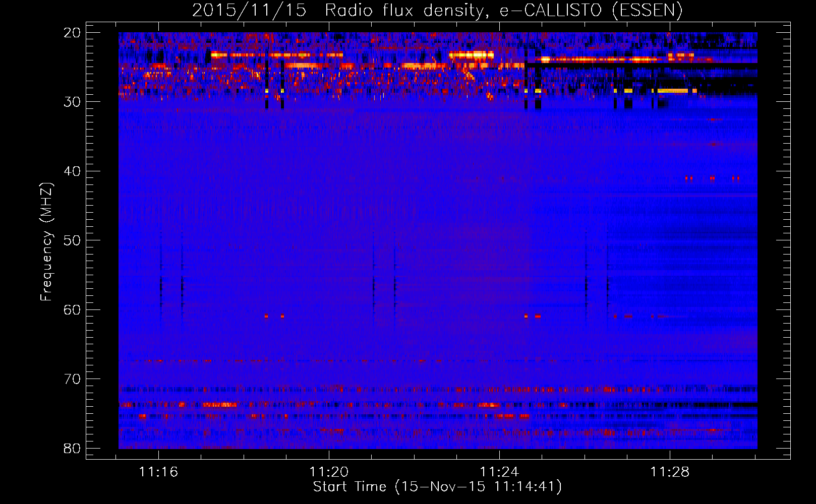
Task: Click the '30' frequency tick label
Action: click(73, 102)
